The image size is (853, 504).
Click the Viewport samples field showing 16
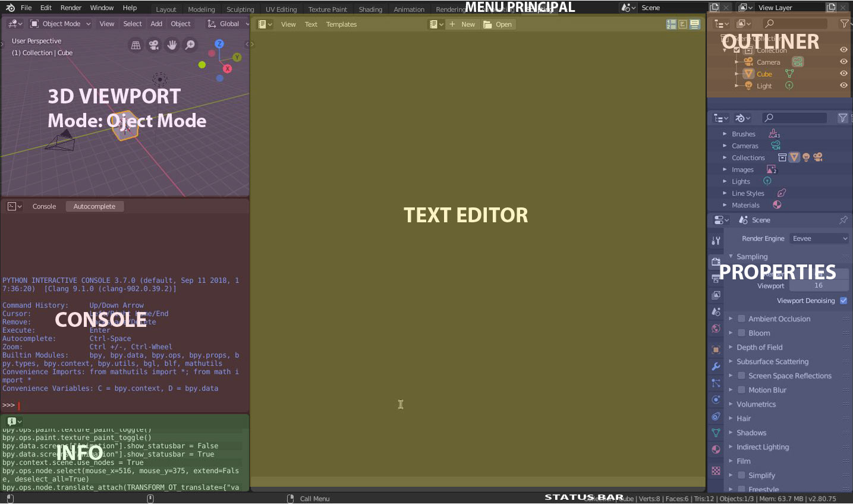point(819,286)
